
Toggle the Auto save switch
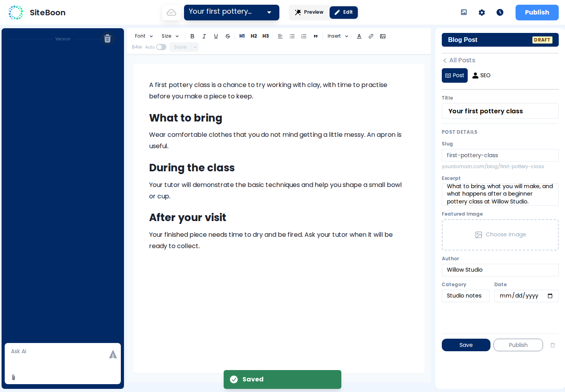point(161,47)
